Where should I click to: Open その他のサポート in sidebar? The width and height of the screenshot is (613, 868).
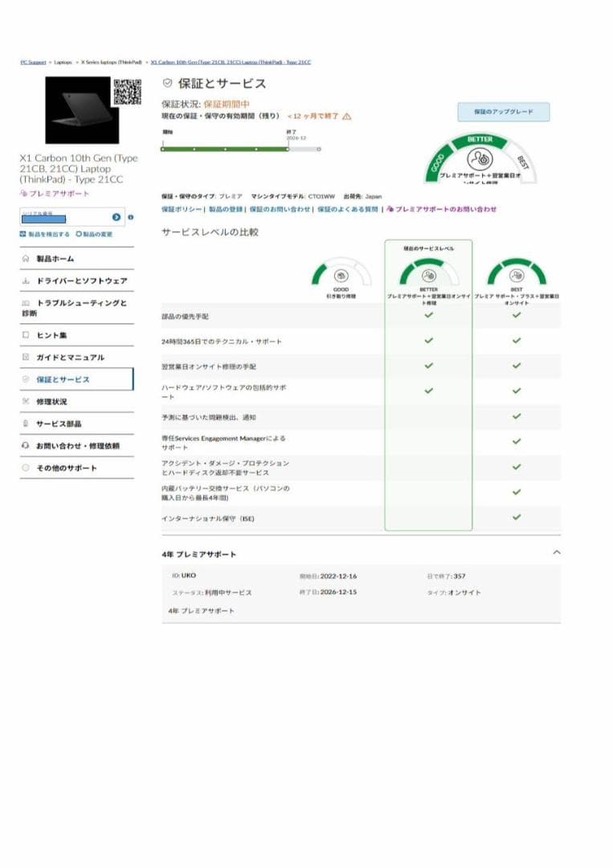point(77,468)
